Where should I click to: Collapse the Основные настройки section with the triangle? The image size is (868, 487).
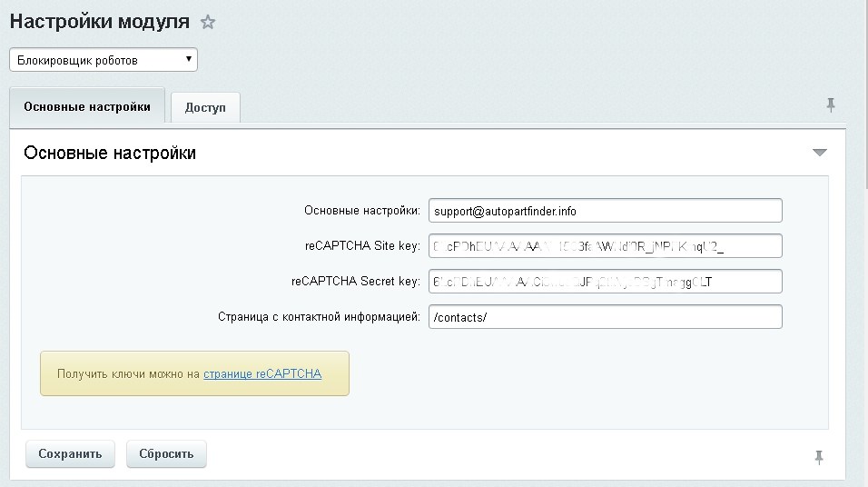[819, 153]
